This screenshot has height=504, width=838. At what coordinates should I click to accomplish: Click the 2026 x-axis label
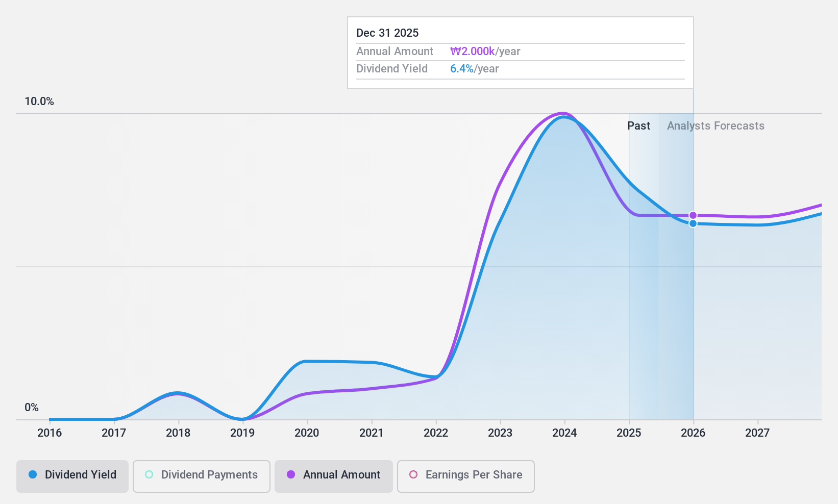(693, 433)
